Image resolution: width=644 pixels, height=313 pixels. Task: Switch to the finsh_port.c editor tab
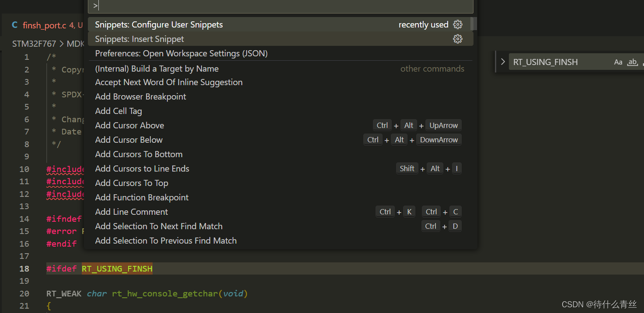coord(44,25)
